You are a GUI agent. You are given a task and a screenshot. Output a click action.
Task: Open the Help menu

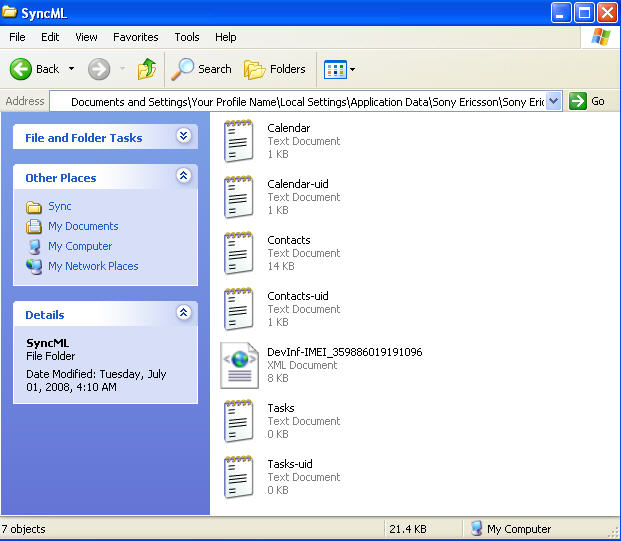[226, 37]
